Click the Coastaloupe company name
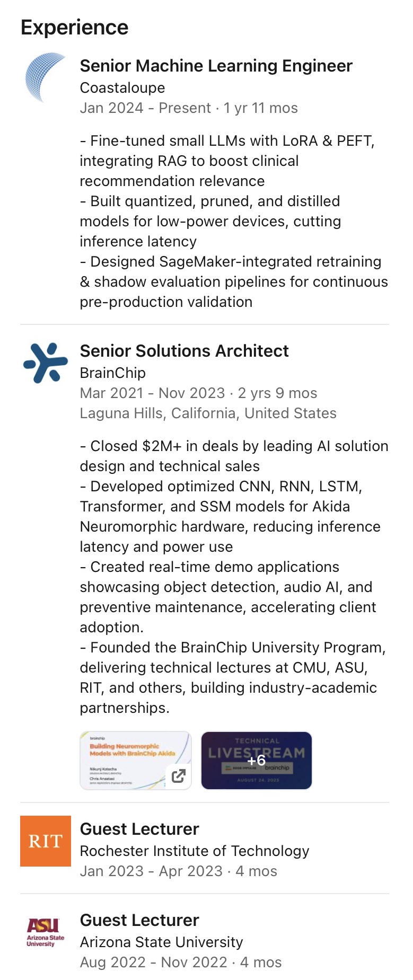 click(122, 88)
